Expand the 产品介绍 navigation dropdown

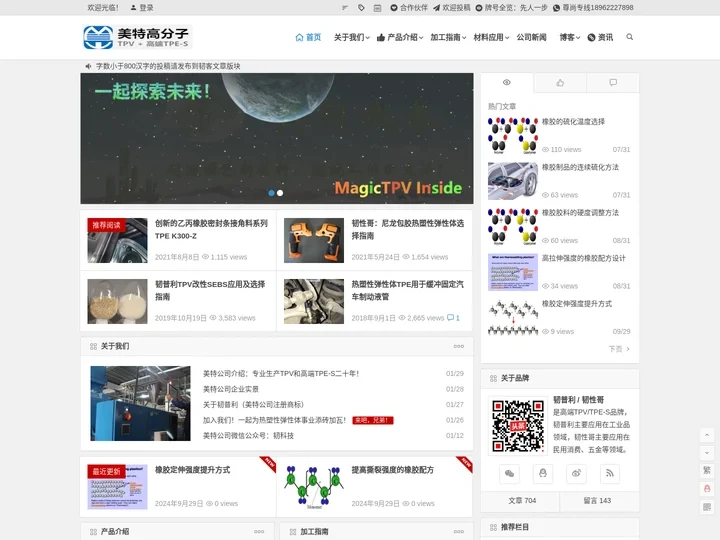400,37
